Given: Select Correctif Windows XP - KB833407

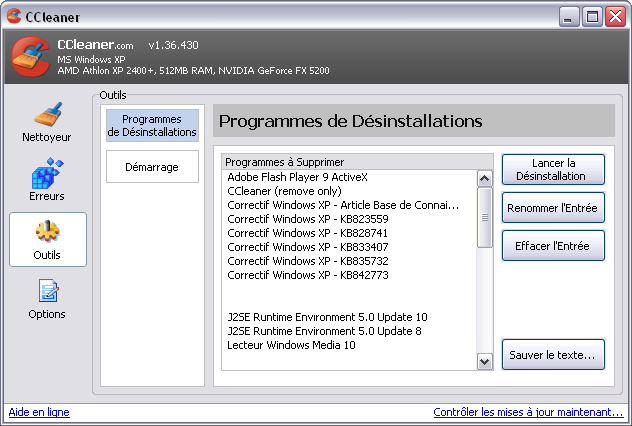Looking at the screenshot, I should tap(308, 247).
